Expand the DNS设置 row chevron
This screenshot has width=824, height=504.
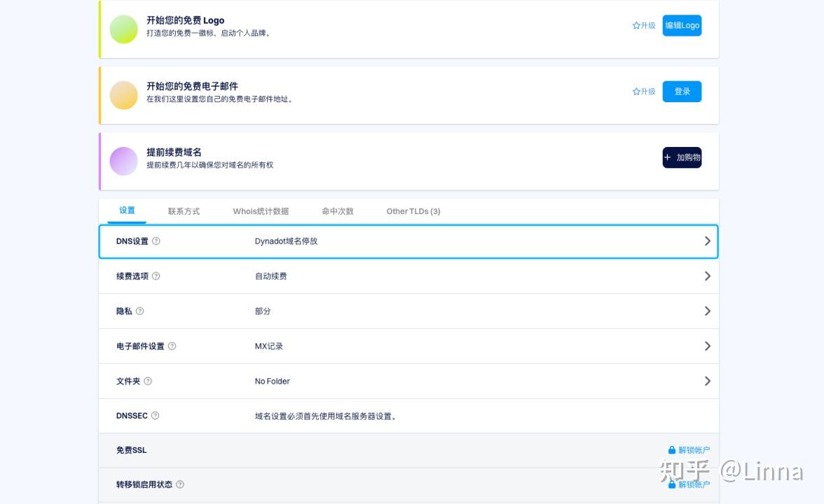pos(707,241)
